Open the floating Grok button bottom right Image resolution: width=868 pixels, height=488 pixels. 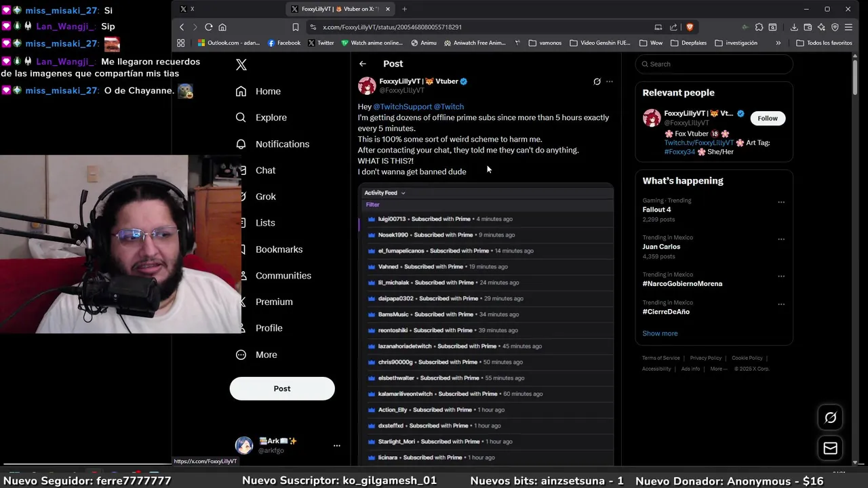831,418
